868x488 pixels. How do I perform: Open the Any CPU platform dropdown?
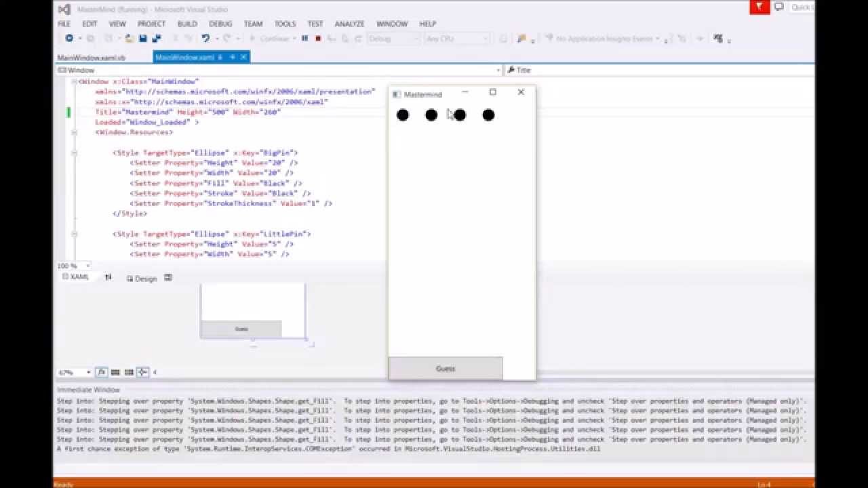[x=457, y=39]
